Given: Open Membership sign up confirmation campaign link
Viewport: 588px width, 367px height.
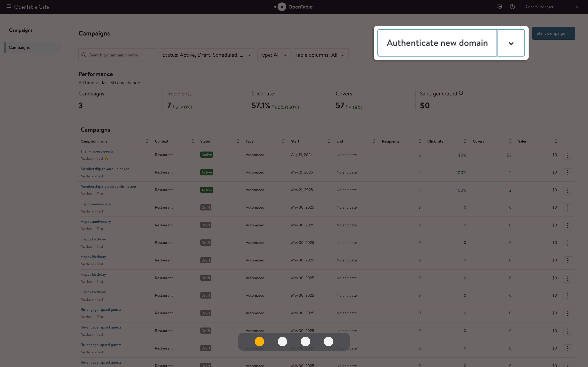Looking at the screenshot, I should tap(108, 186).
